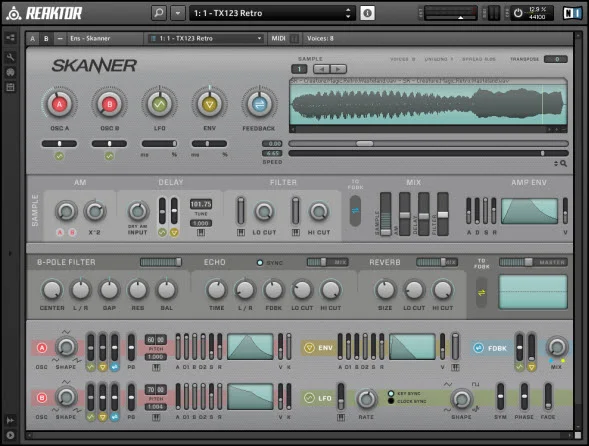The width and height of the screenshot is (589, 446).
Task: Click the green LFO knob
Action: [x=159, y=104]
